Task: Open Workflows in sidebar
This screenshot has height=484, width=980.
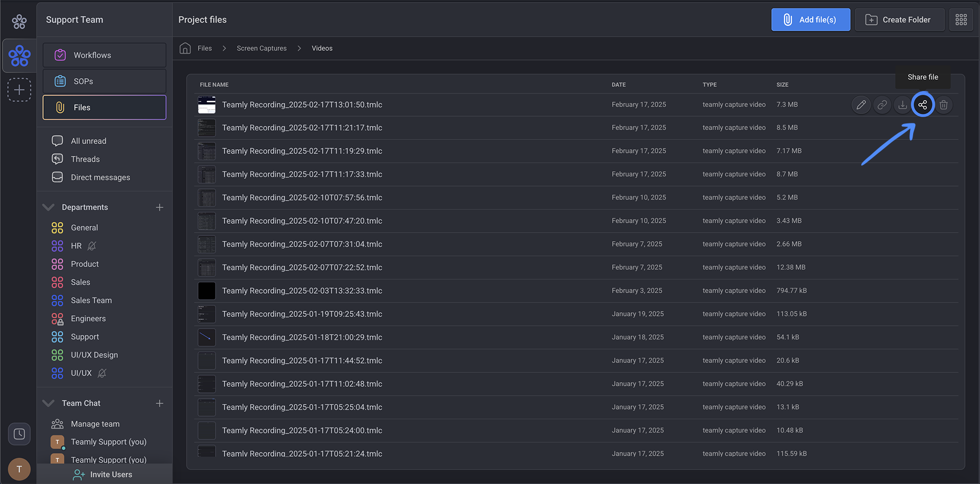Action: (x=104, y=55)
